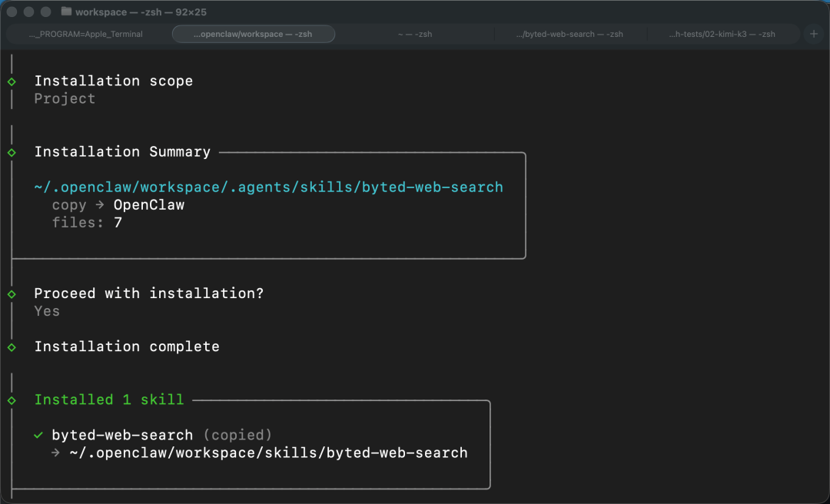Click the new tab plus button
The image size is (830, 504).
(x=814, y=34)
